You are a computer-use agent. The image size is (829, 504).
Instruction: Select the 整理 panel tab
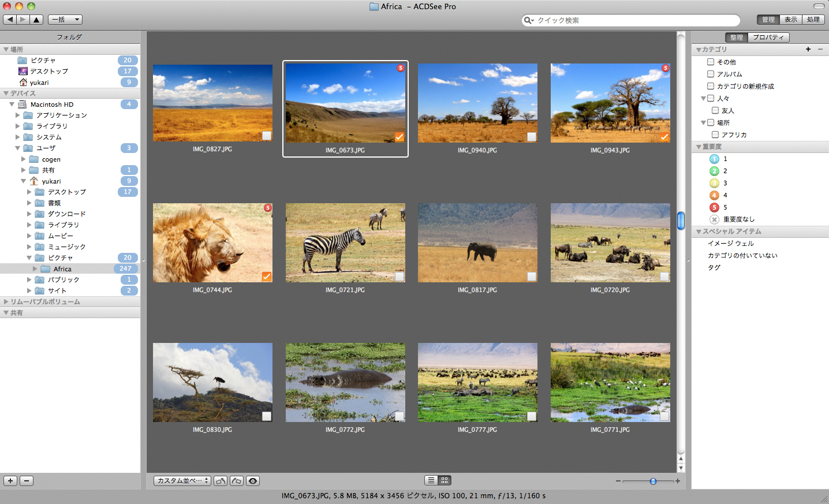click(737, 38)
